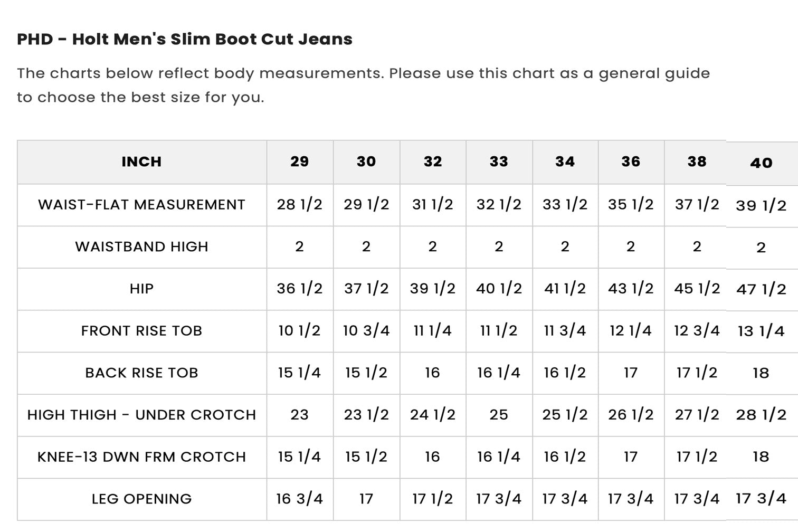Click the INCH column header

coord(141,162)
